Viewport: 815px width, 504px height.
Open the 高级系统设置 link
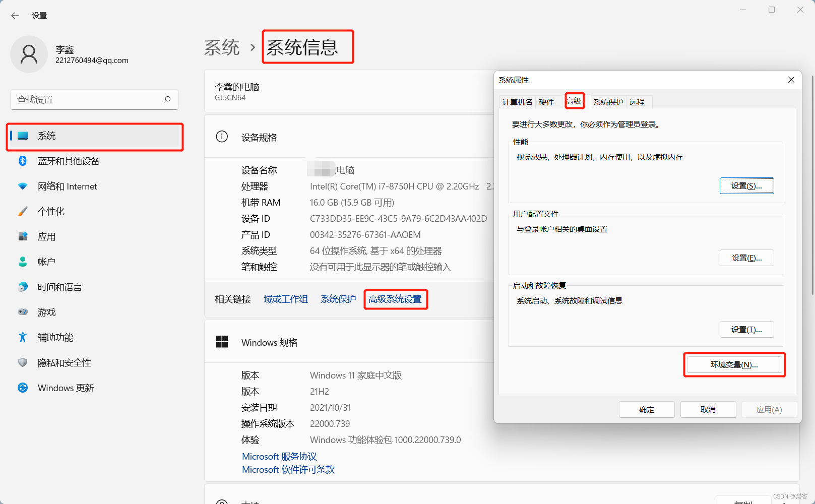[x=395, y=299]
